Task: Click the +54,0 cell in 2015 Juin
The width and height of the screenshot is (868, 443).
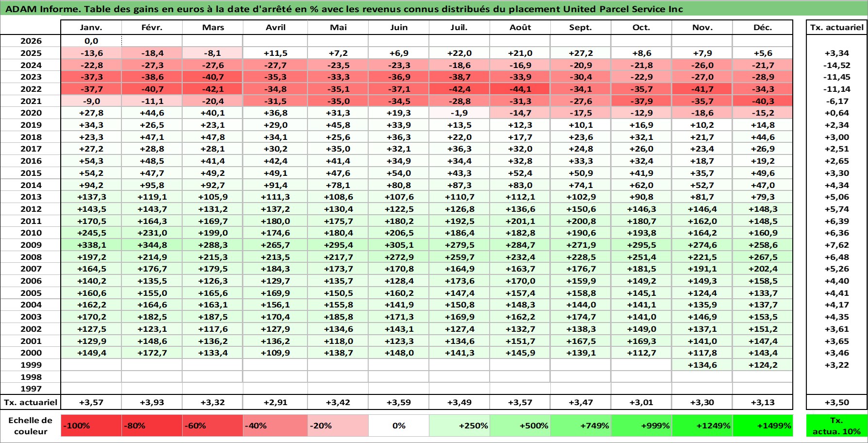Action: coord(399,173)
